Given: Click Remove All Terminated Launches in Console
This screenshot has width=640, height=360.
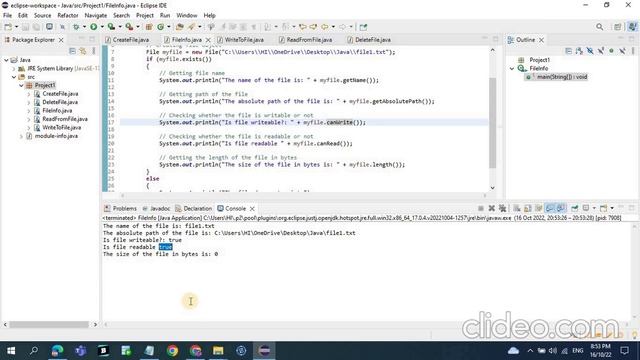Looking at the screenshot, I should 502,209.
